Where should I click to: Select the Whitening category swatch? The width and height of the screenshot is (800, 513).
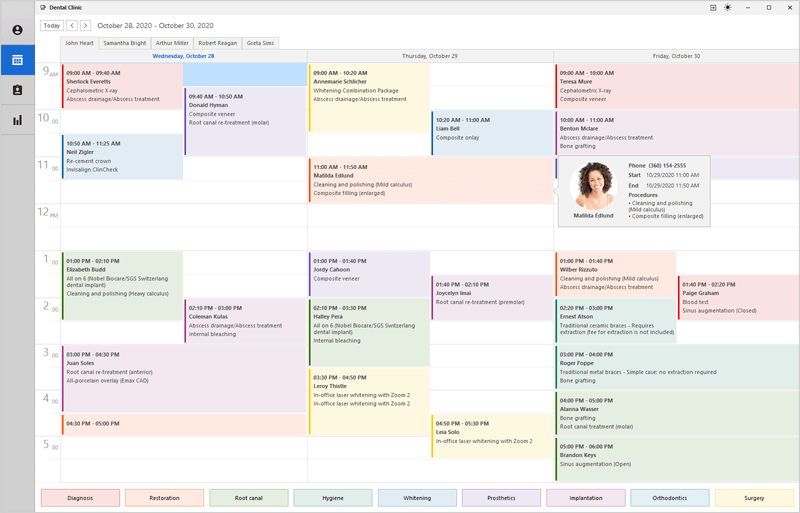point(417,497)
